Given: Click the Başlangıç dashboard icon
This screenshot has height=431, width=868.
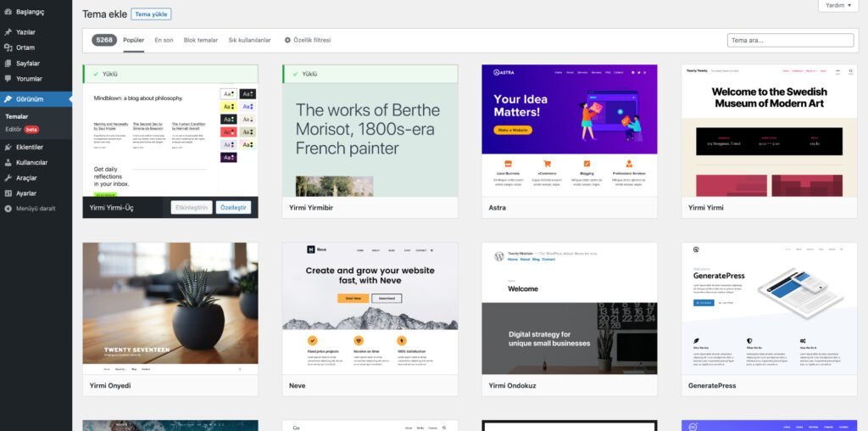Looking at the screenshot, I should [x=8, y=12].
